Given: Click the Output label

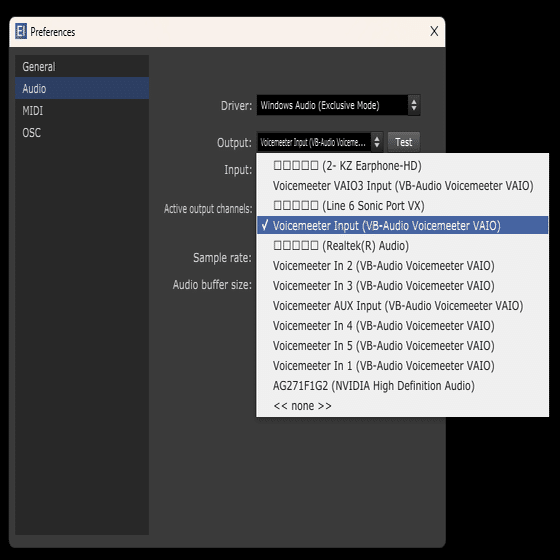Looking at the screenshot, I should [234, 142].
